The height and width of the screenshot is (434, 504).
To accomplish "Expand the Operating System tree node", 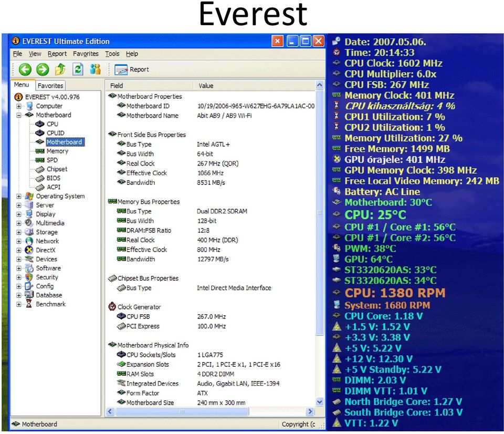I will [19, 196].
